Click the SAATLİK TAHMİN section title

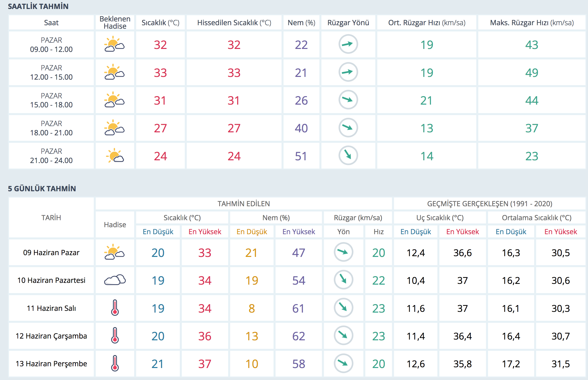pos(38,6)
